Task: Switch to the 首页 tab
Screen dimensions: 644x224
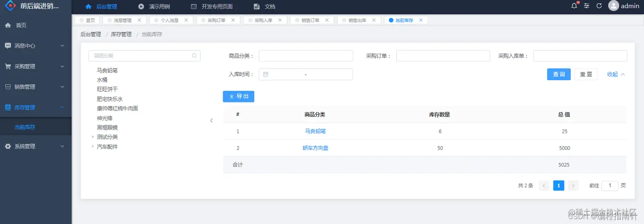Action: tap(87, 20)
